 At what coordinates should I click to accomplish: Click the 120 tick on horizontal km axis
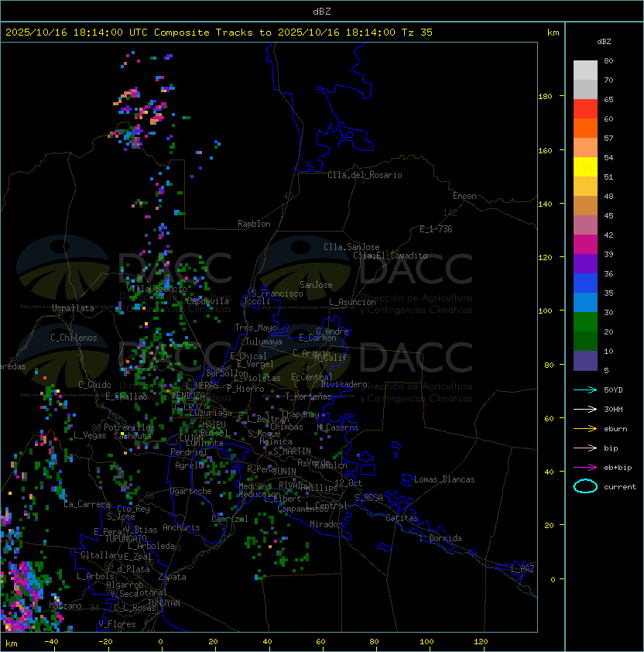point(481,642)
